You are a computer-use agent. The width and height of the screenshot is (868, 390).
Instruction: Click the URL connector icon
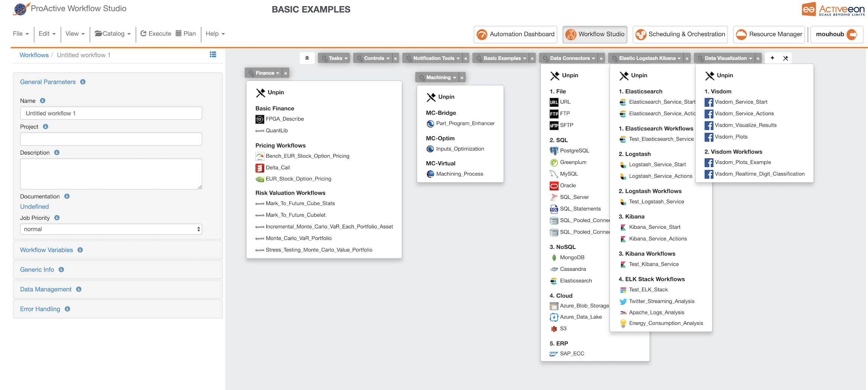point(554,102)
